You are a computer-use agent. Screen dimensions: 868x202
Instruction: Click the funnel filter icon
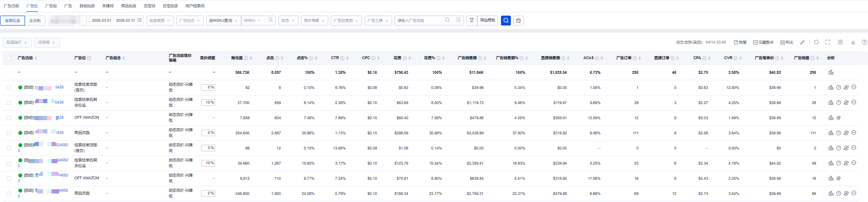pos(472,20)
